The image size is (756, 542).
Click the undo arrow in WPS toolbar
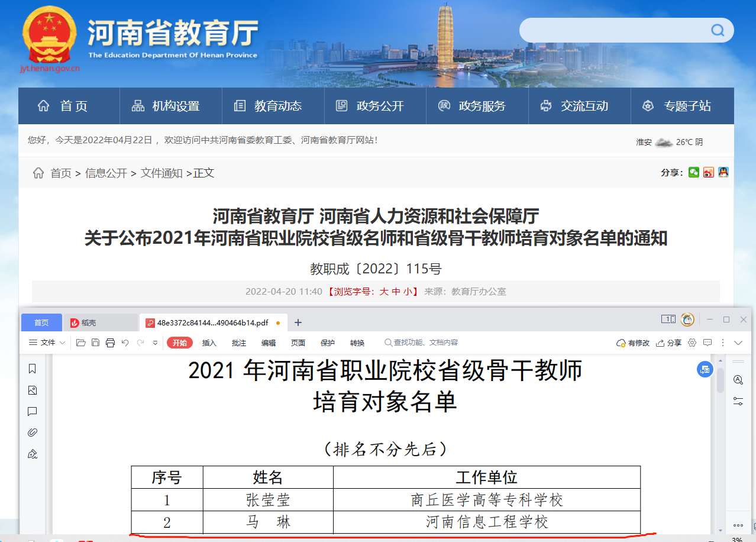125,343
